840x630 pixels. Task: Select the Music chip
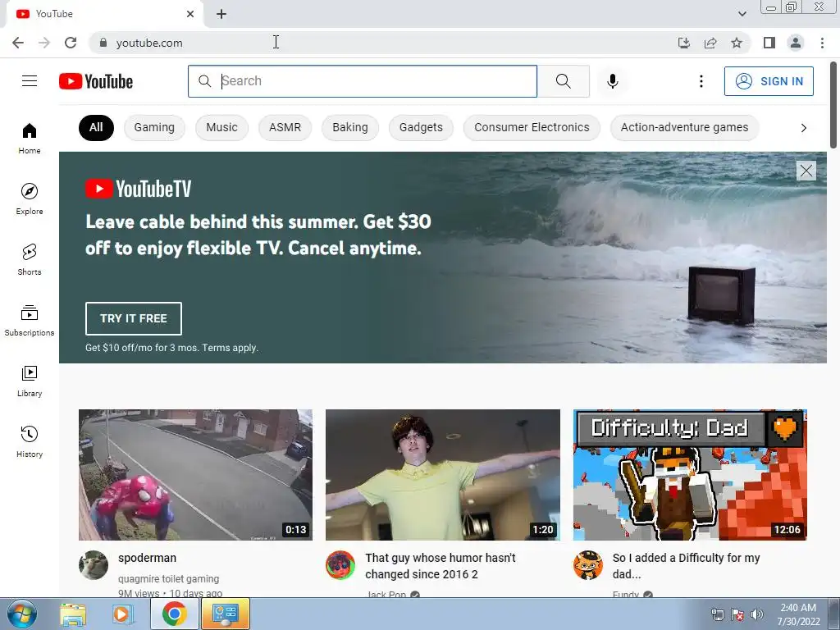click(221, 127)
